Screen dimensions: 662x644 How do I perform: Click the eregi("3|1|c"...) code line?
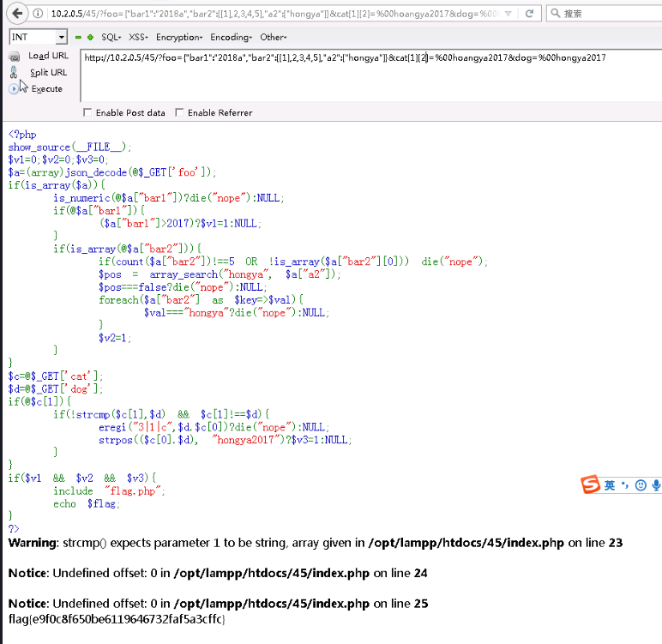click(x=214, y=427)
